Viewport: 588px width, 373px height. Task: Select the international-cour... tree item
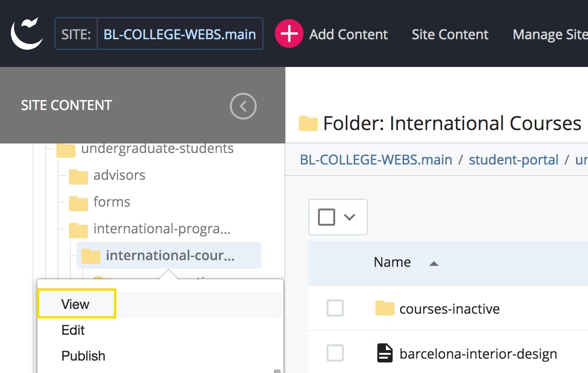(170, 255)
